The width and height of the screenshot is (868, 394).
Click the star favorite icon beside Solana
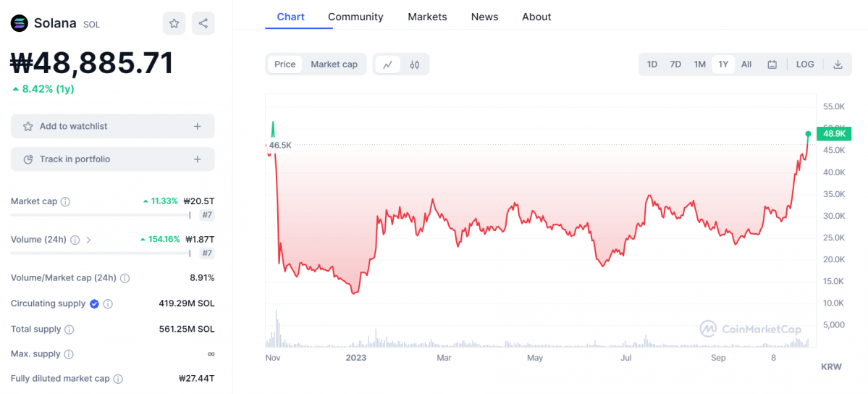click(174, 23)
